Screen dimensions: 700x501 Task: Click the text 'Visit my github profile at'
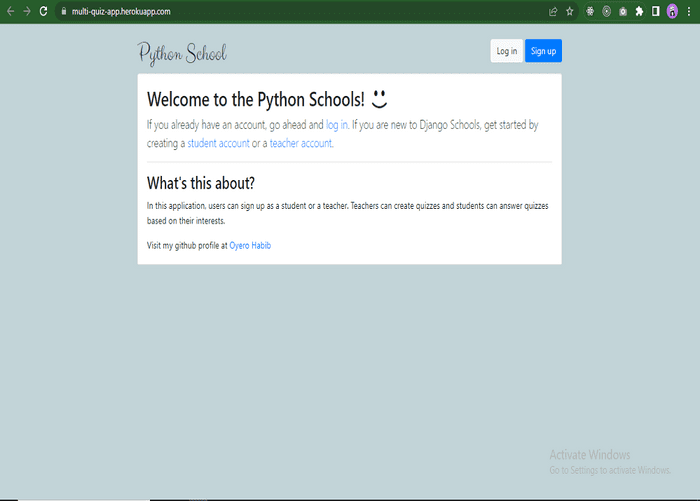187,245
